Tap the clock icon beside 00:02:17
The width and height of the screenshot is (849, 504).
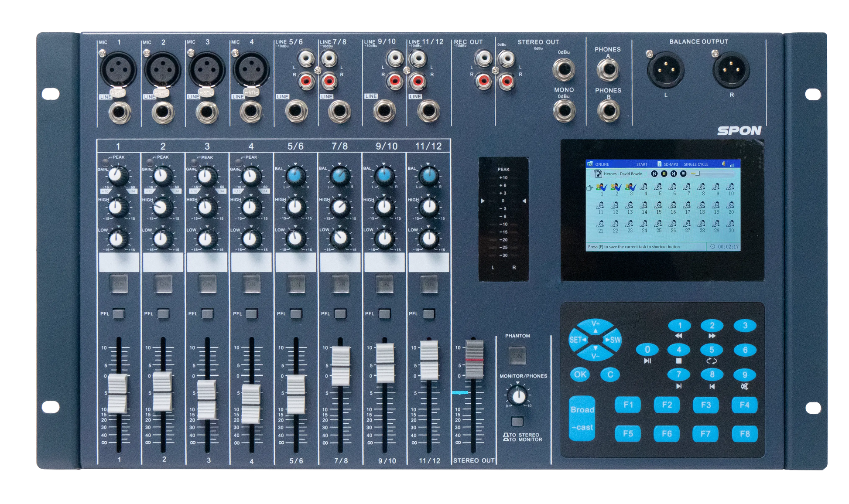(712, 247)
